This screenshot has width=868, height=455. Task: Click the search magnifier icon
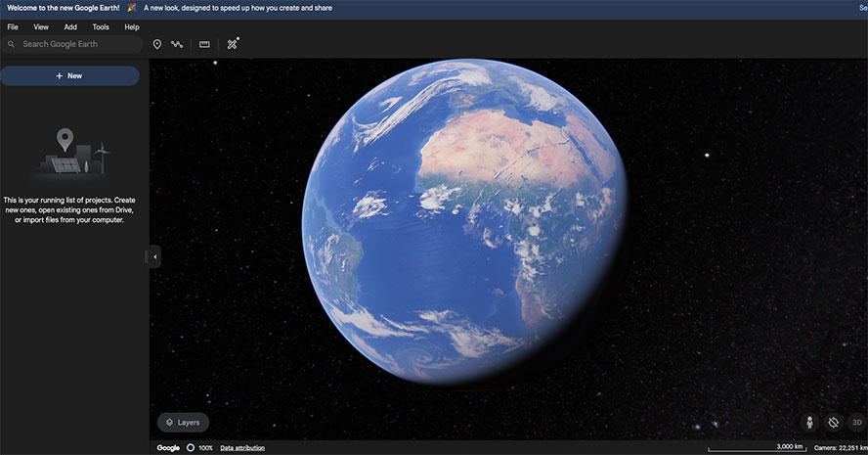pyautogui.click(x=11, y=44)
